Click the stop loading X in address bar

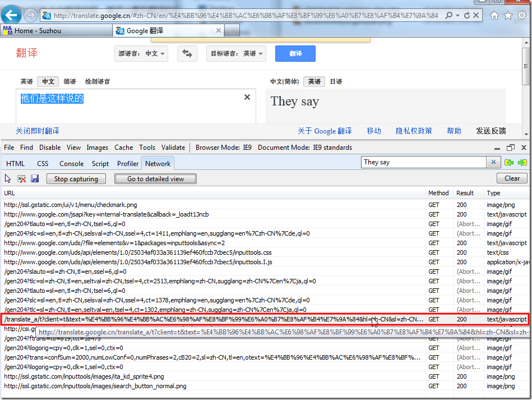coord(476,15)
